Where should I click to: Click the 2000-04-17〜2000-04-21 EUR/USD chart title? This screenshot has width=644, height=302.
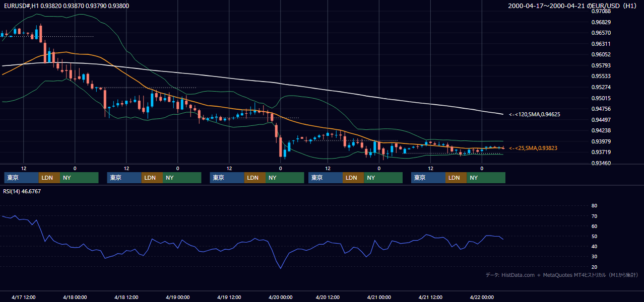pos(573,6)
